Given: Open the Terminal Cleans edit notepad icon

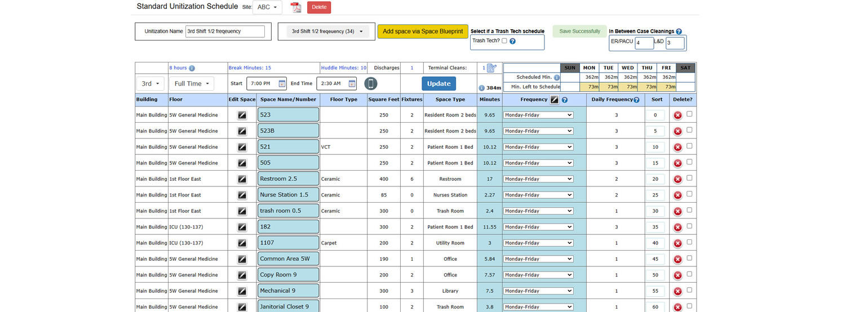Looking at the screenshot, I should pos(491,68).
